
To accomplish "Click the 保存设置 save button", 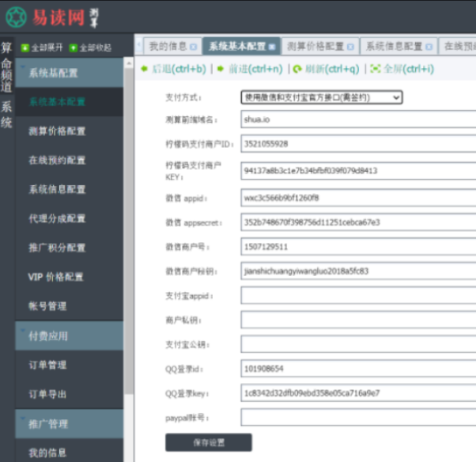I will click(208, 441).
